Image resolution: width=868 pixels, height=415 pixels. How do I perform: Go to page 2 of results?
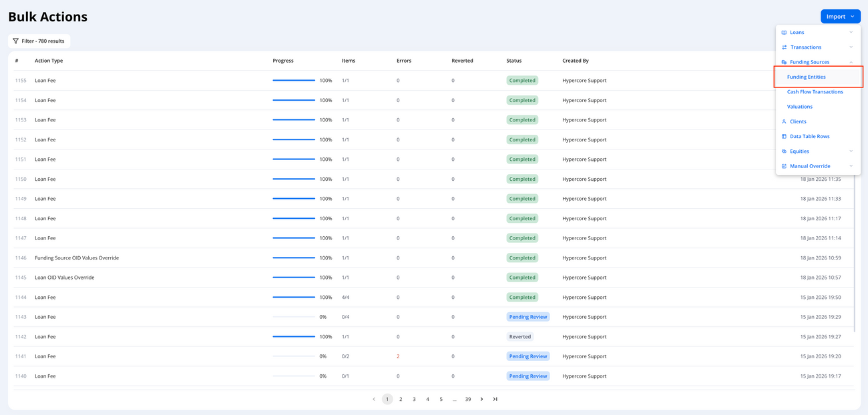[x=401, y=399]
